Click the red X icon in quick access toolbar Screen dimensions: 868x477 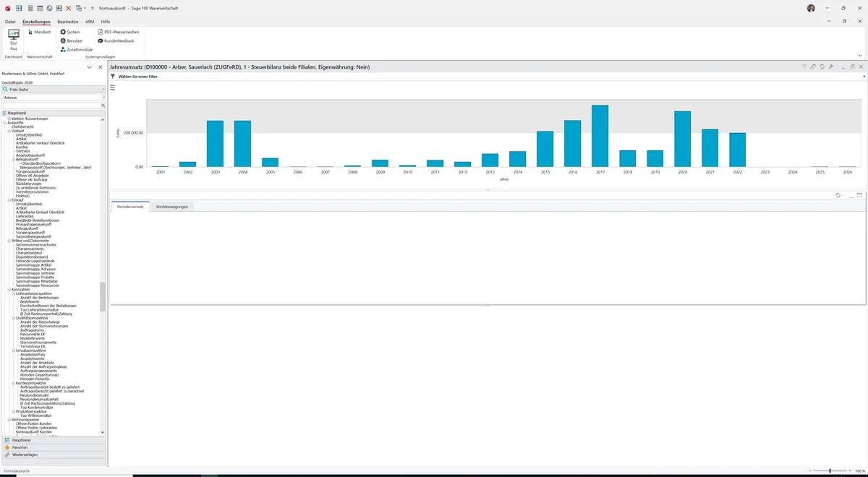(x=68, y=8)
